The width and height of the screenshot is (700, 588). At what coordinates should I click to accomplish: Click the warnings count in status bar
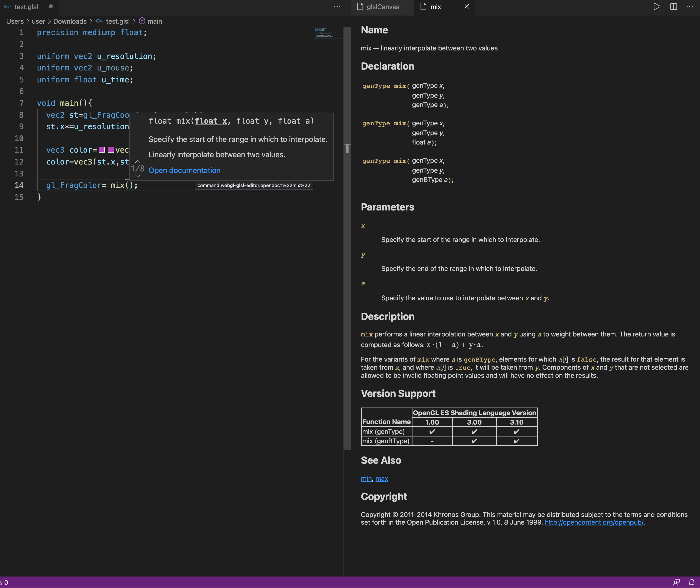click(x=4, y=582)
